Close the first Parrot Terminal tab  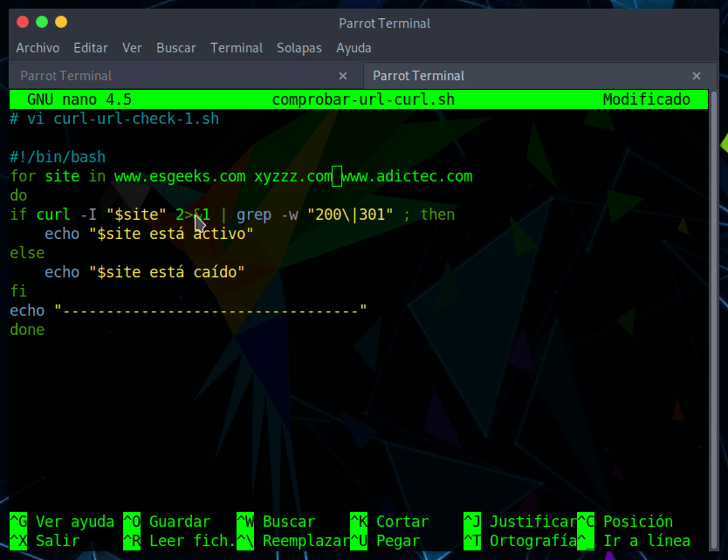coord(343,76)
